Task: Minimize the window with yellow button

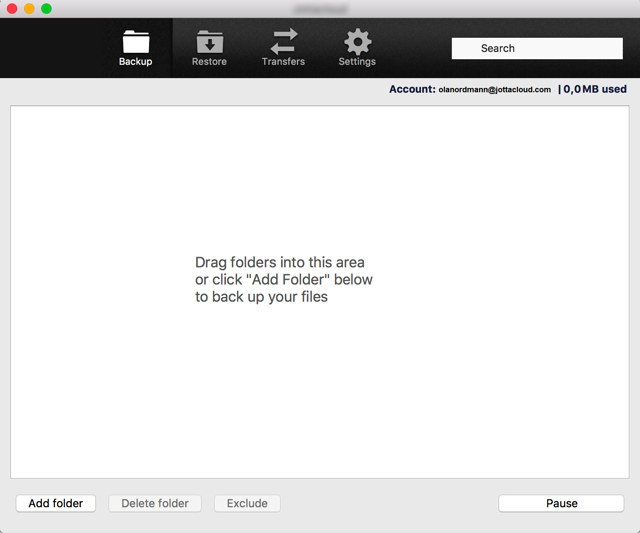Action: tap(29, 9)
